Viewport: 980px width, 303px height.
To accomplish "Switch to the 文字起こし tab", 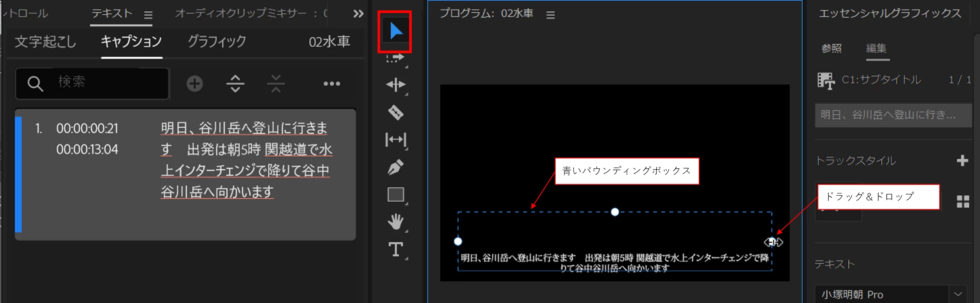I will pos(46,42).
